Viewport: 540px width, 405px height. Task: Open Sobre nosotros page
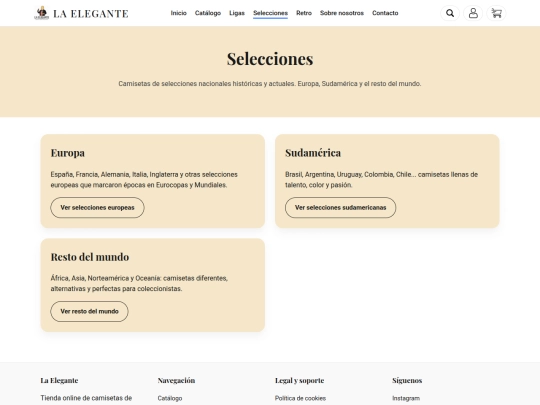pyautogui.click(x=342, y=13)
